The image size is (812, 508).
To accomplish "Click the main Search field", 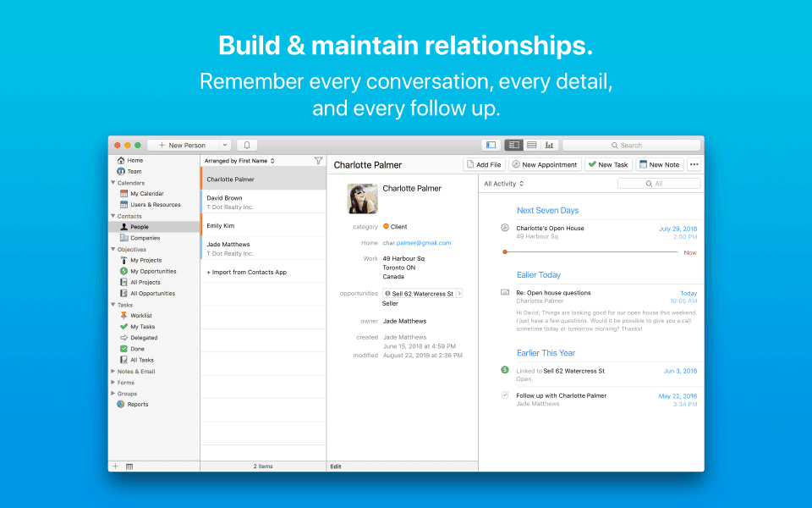I will coord(631,145).
